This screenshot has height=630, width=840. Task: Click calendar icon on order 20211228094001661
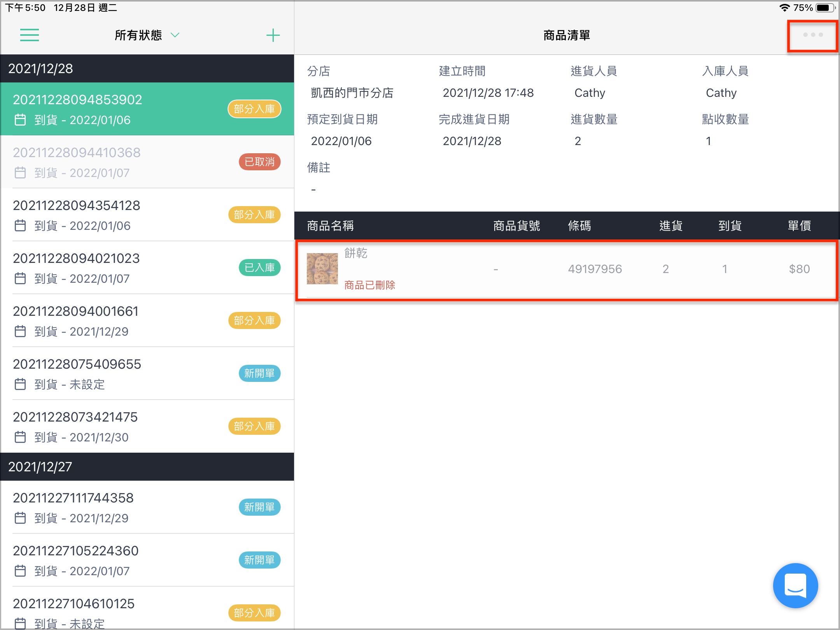click(x=20, y=331)
